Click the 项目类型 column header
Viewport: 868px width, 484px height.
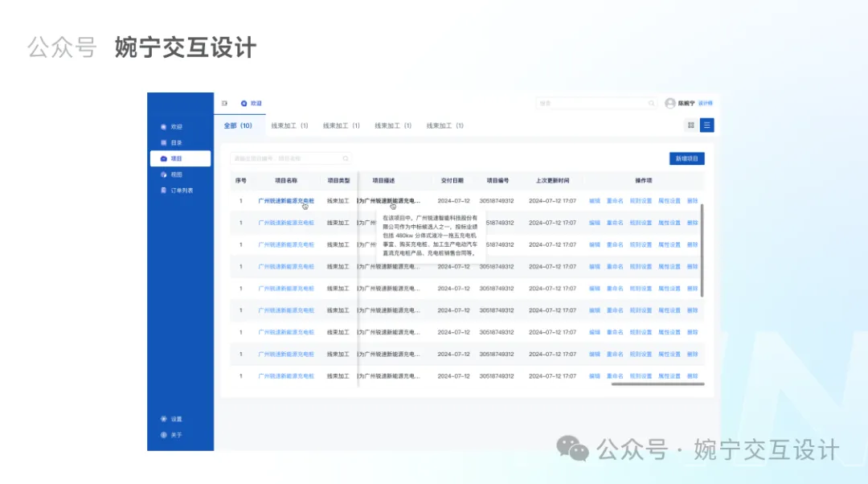(x=338, y=181)
